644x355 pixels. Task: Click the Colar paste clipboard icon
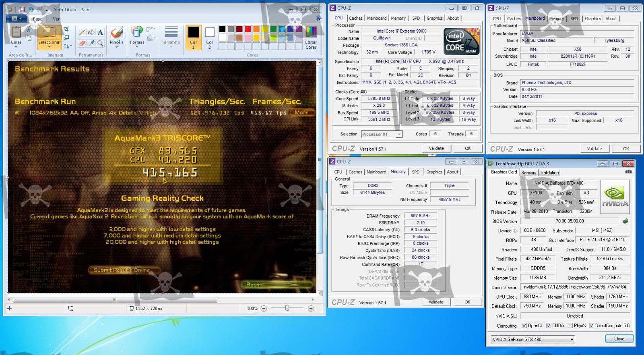pos(16,32)
